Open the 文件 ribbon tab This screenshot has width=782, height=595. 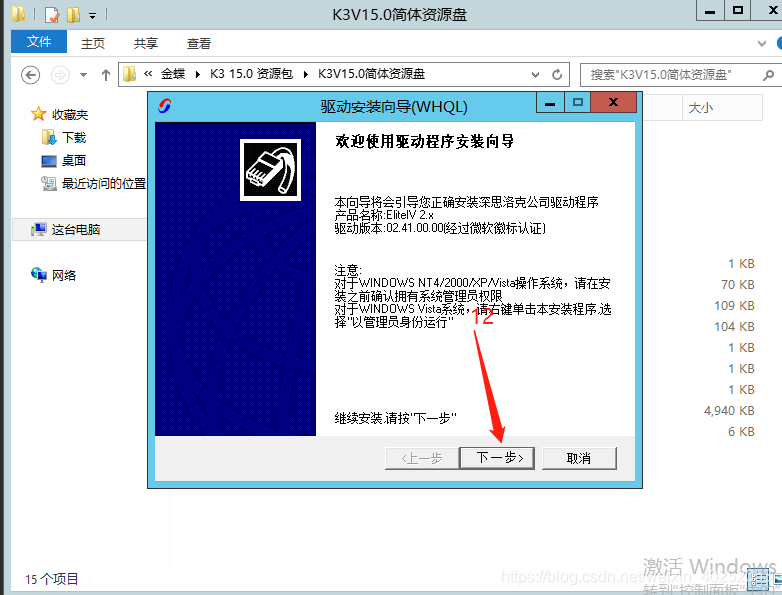click(x=39, y=41)
